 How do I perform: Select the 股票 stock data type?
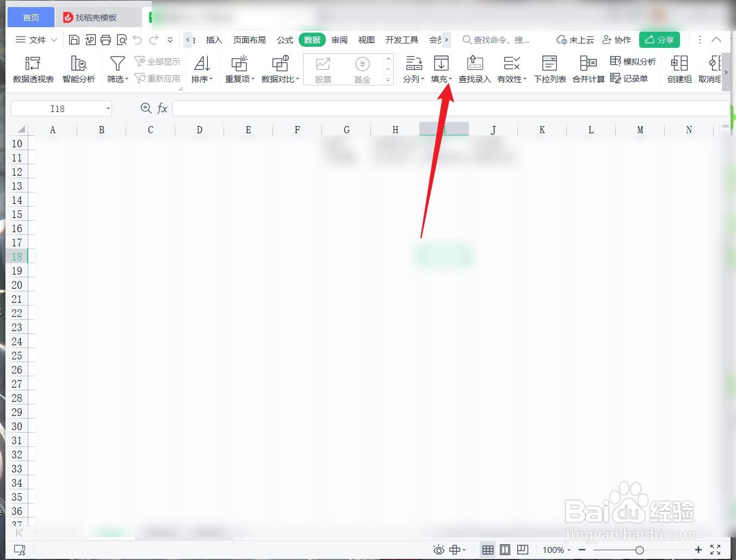tap(323, 70)
